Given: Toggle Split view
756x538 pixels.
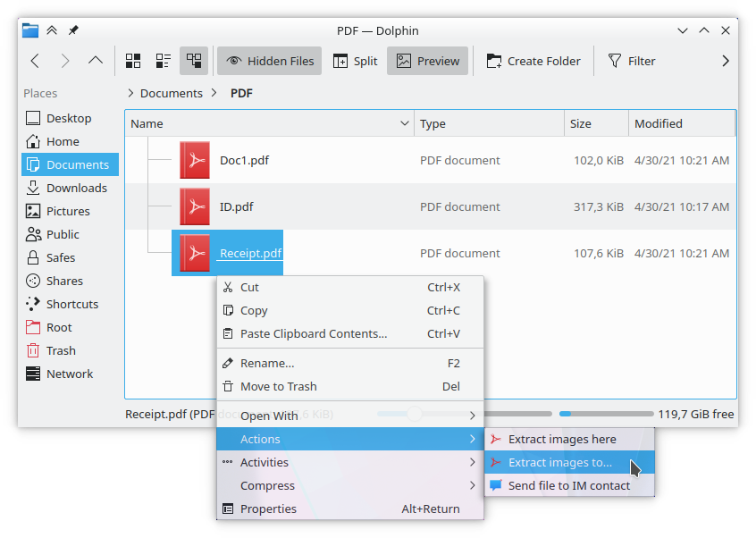Looking at the screenshot, I should point(356,61).
